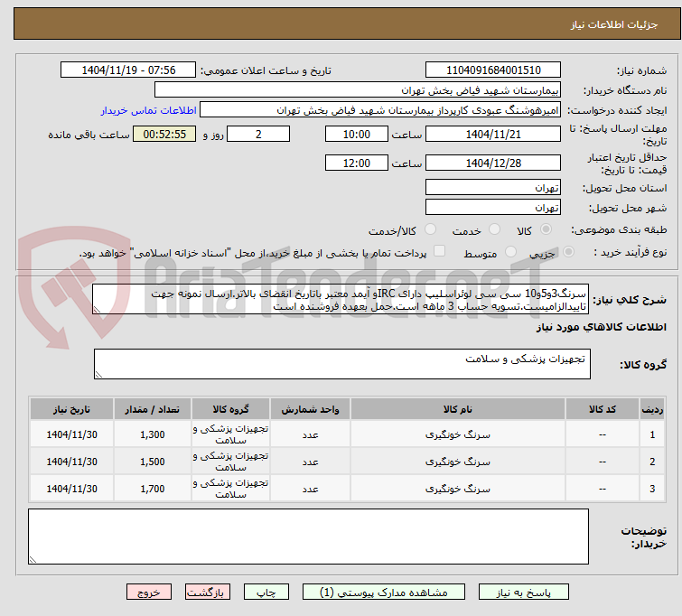Click the remaining days field showing 2
This screenshot has width=682, height=616.
click(258, 134)
